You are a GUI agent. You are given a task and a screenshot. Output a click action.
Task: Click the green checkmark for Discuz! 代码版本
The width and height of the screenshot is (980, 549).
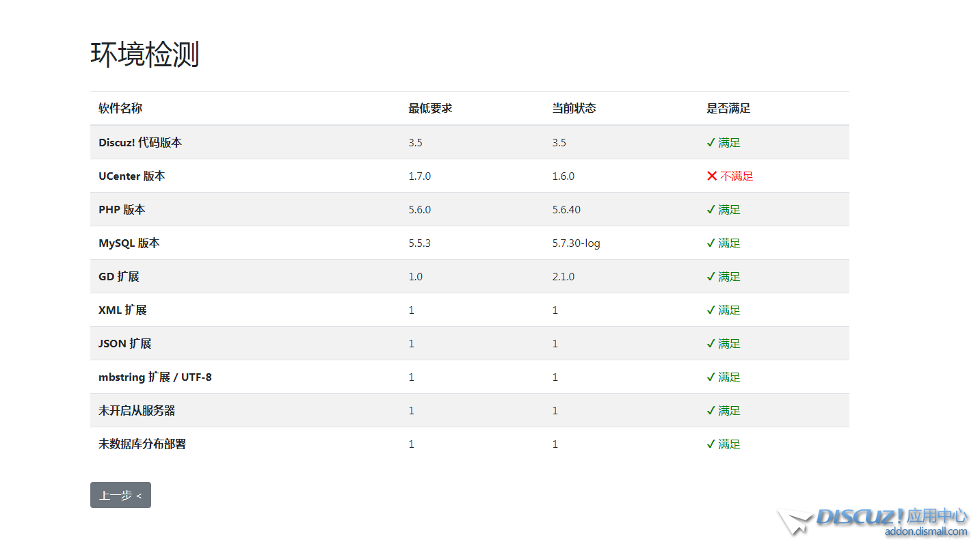tap(711, 143)
